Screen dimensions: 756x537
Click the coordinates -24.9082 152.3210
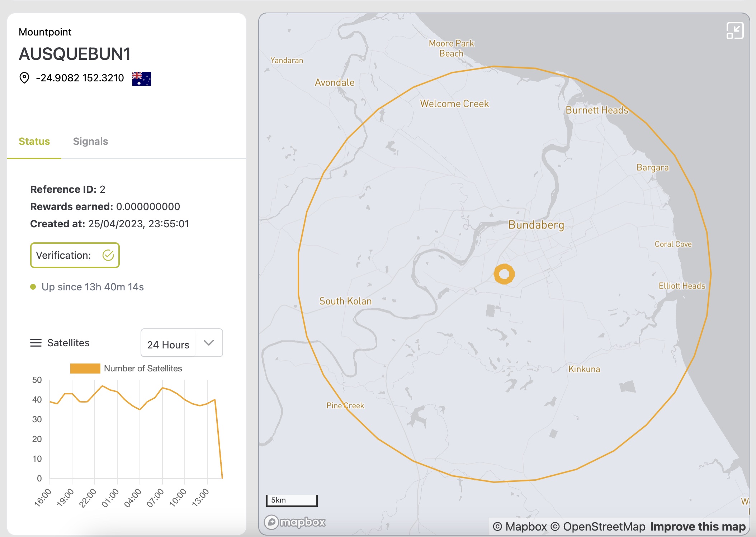[x=80, y=78]
